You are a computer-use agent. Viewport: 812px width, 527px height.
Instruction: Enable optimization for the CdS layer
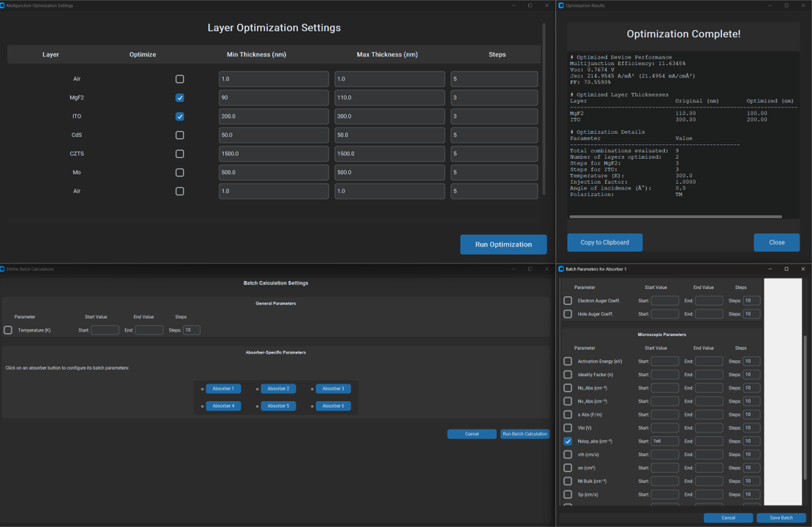[x=179, y=135]
